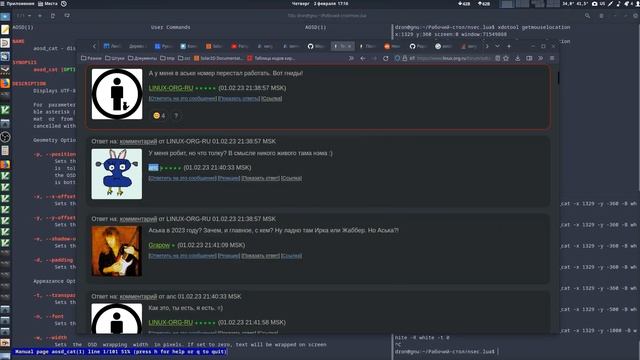This screenshot has width=640, height=360.
Task: Open the Grapow user profile link
Action: 159,245
